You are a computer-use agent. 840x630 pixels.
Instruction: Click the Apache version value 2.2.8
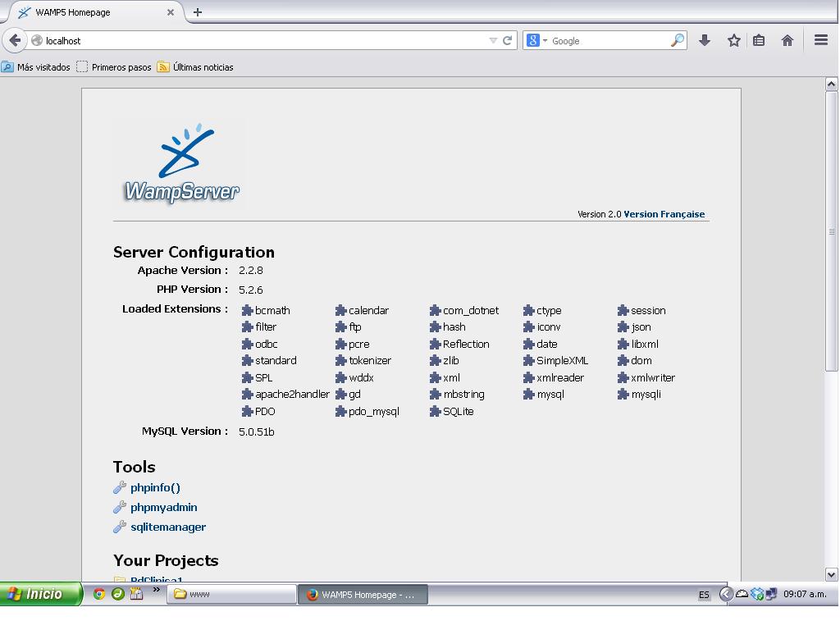coord(251,271)
